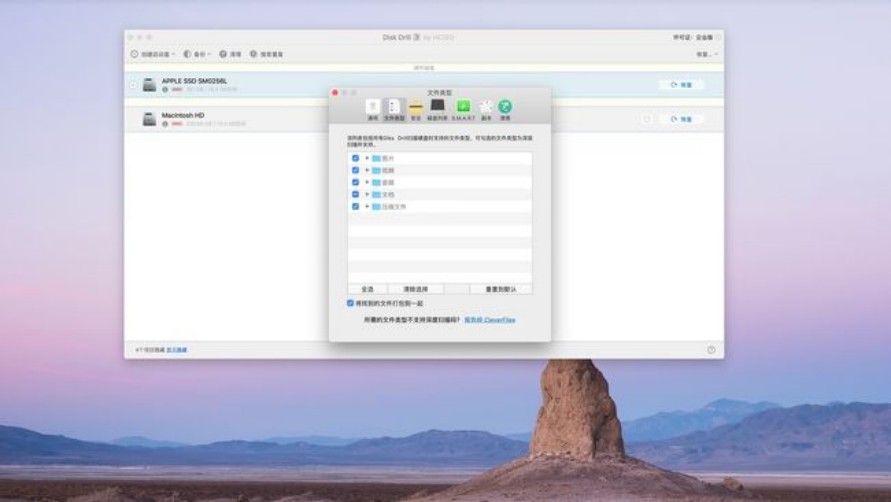This screenshot has width=891, height=502.
Task: Open the S.M.A.R.T. preferences tab
Action: click(x=463, y=110)
